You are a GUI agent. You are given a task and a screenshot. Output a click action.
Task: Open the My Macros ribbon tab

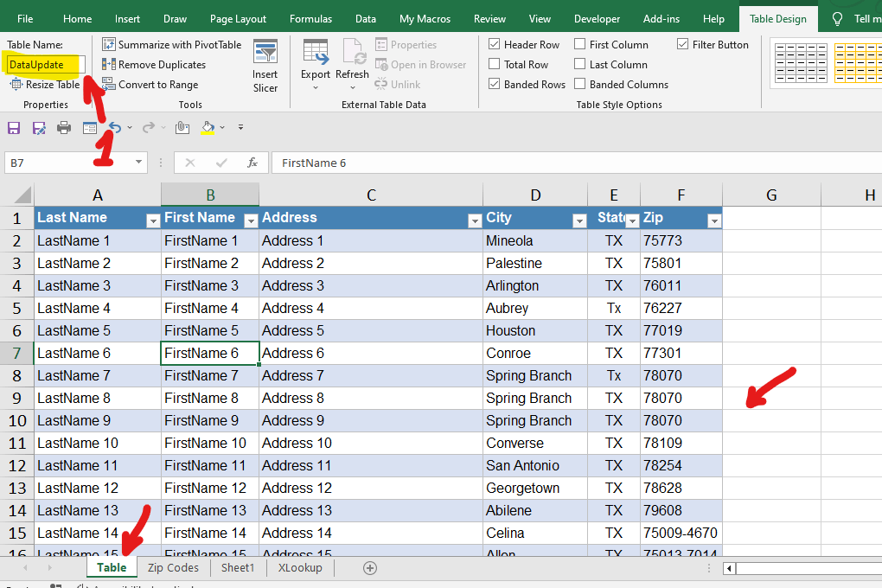pyautogui.click(x=425, y=18)
